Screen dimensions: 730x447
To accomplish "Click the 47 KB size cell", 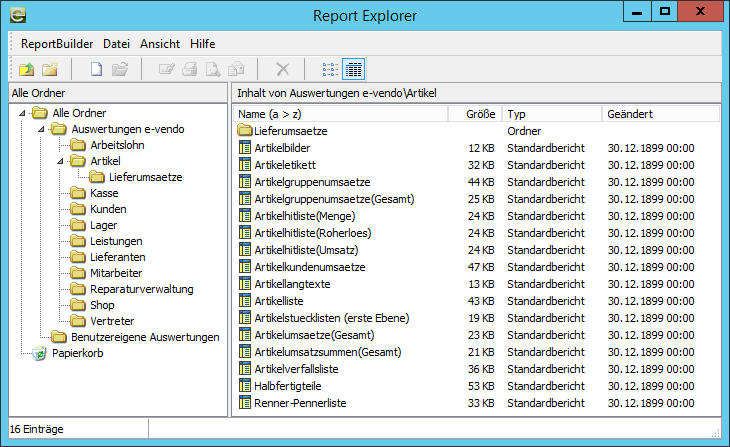I will tap(481, 267).
